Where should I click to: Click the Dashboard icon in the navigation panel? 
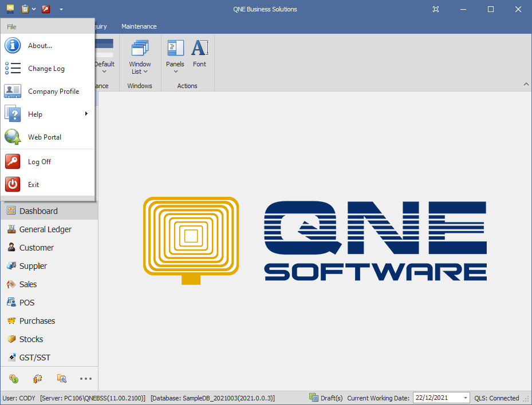(x=11, y=211)
